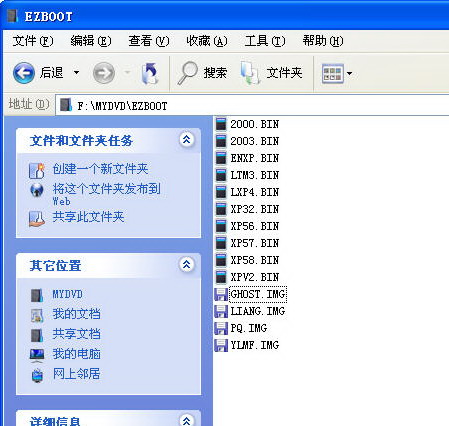Viewport: 449px width, 426px height.
Task: Click the Up one level folder icon
Action: pyautogui.click(x=150, y=73)
